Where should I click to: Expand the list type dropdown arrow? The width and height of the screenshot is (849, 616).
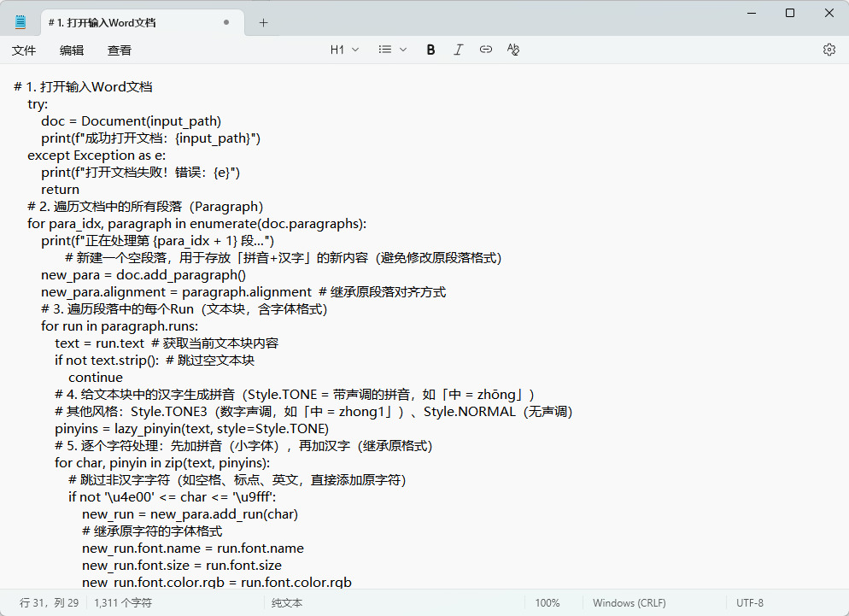tap(403, 50)
